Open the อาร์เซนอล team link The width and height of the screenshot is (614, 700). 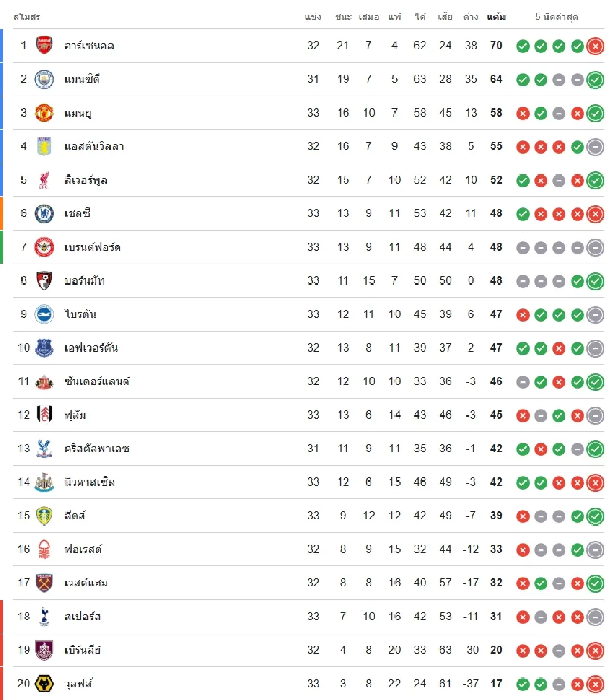pos(89,46)
